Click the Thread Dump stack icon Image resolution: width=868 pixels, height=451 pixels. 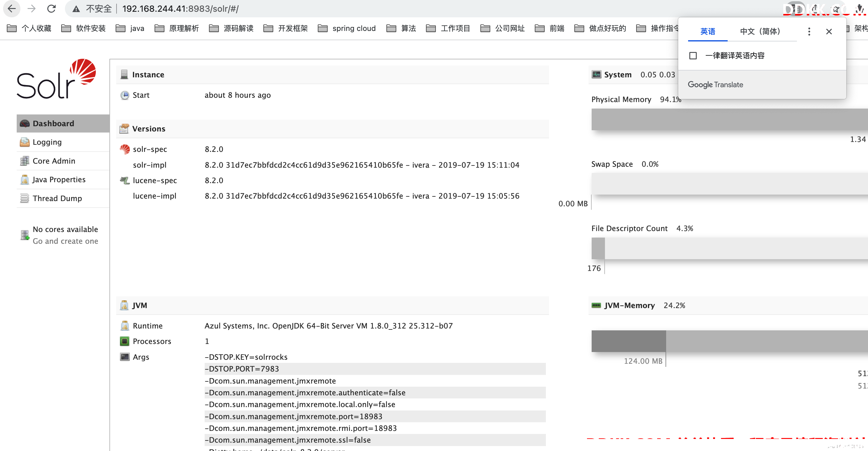(x=25, y=198)
